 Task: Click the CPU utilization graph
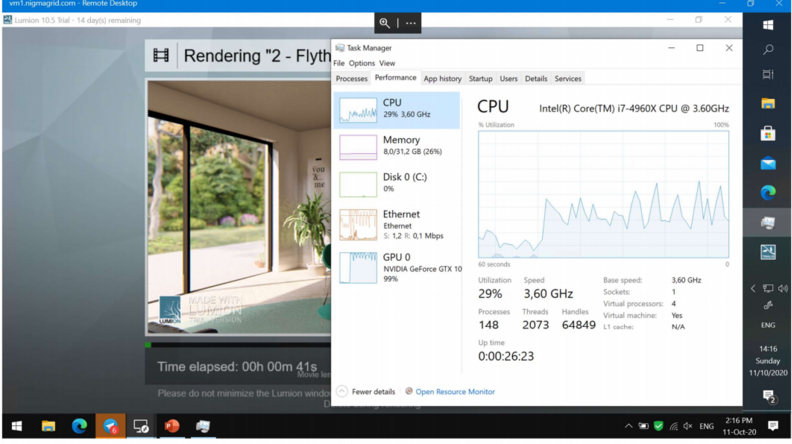(604, 194)
